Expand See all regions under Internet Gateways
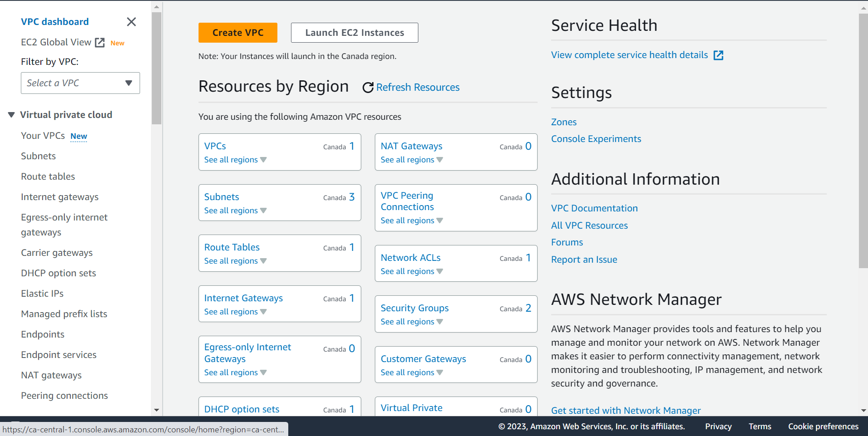The height and width of the screenshot is (436, 868). pyautogui.click(x=235, y=312)
